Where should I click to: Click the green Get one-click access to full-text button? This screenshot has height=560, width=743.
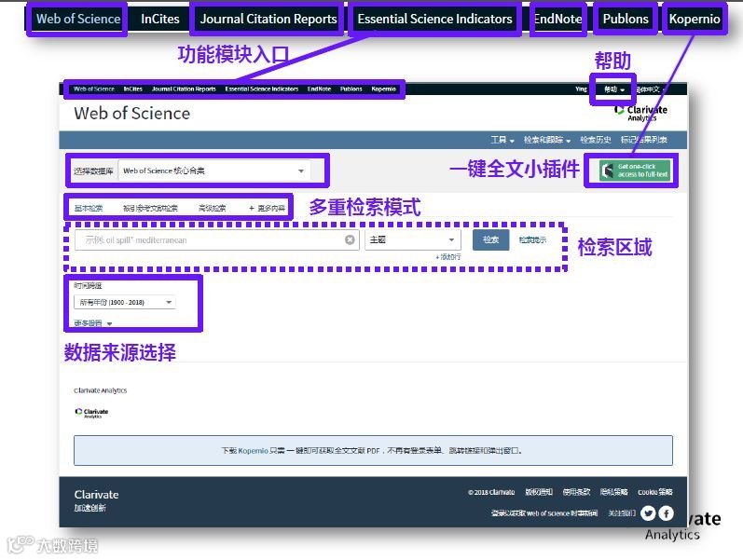tap(635, 171)
